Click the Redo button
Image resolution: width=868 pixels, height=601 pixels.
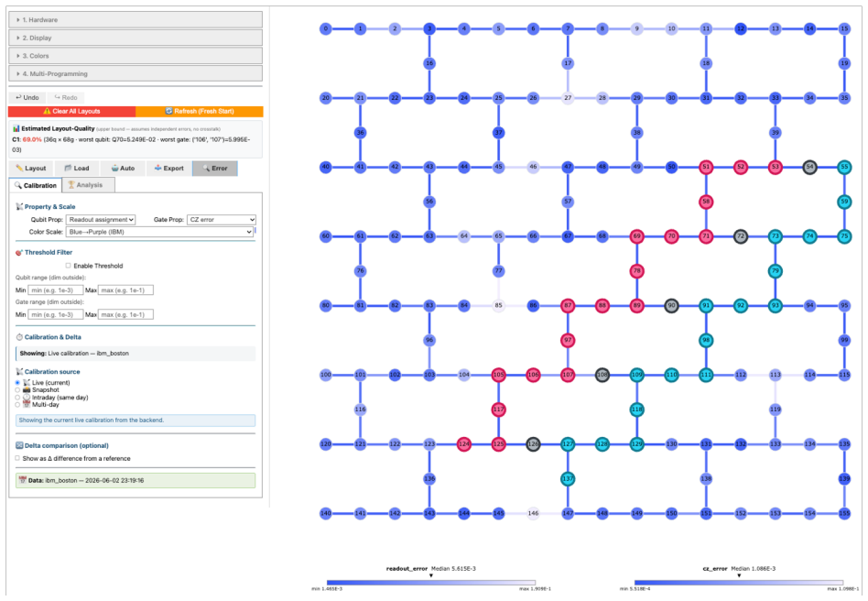66,97
